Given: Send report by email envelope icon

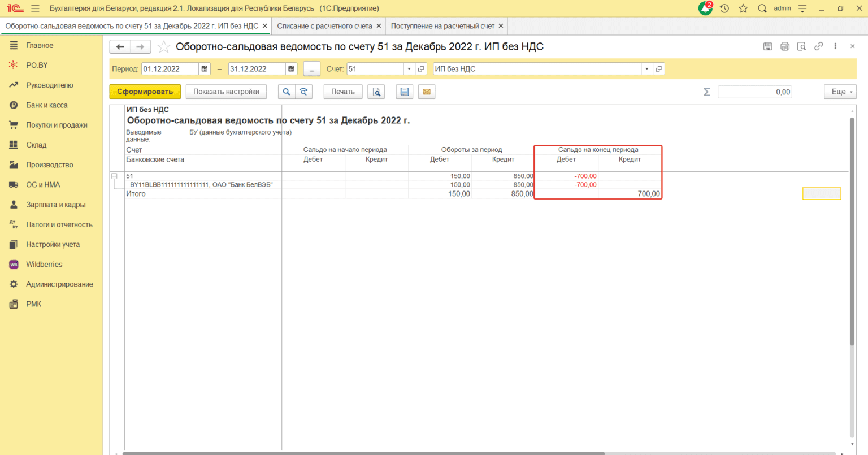Looking at the screenshot, I should (x=427, y=92).
